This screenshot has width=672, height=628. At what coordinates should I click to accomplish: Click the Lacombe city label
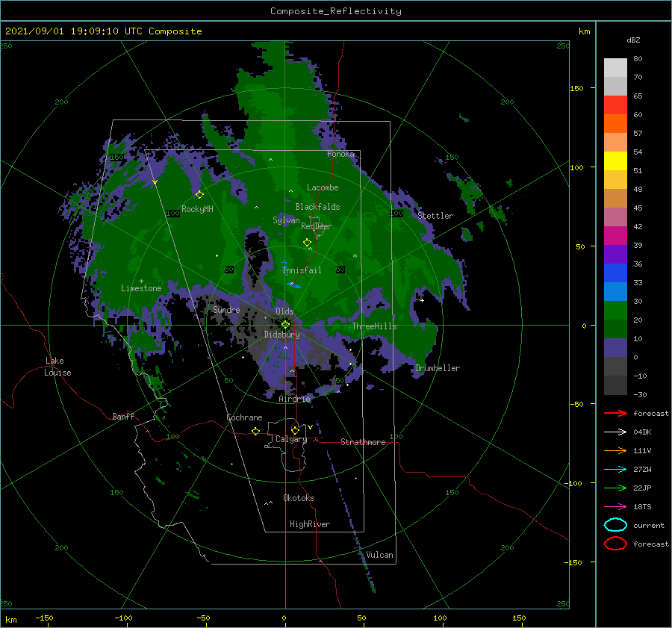[323, 187]
